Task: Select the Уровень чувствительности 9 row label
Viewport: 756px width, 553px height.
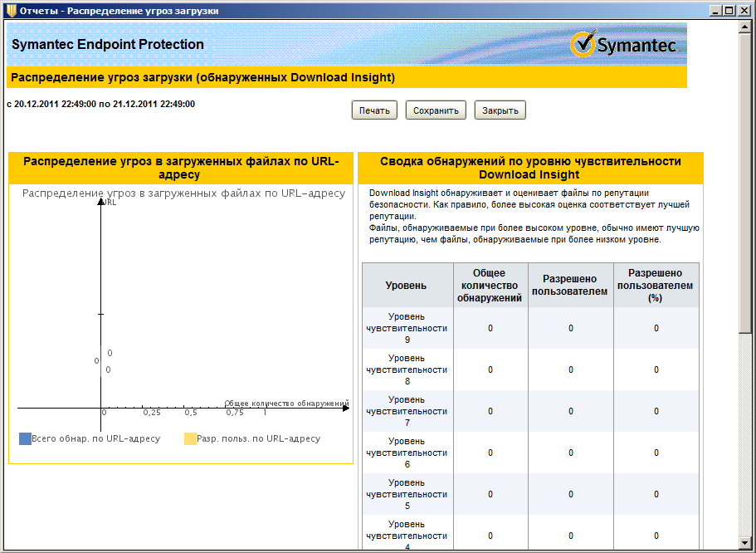Action: point(407,328)
